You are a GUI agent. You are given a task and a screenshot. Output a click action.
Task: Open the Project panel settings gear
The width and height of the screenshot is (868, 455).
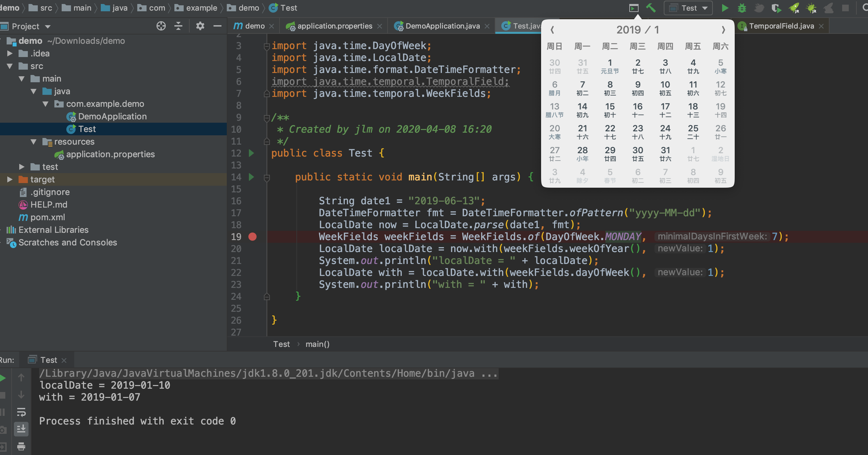(x=200, y=26)
